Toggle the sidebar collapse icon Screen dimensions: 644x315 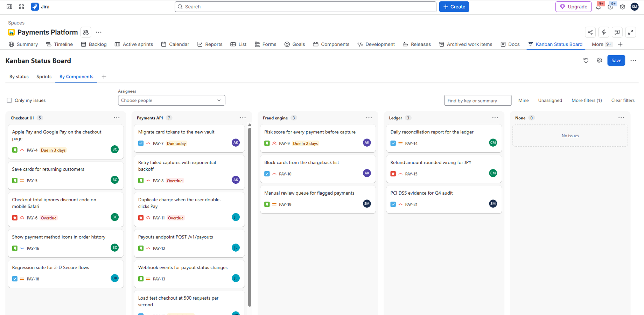coord(9,7)
